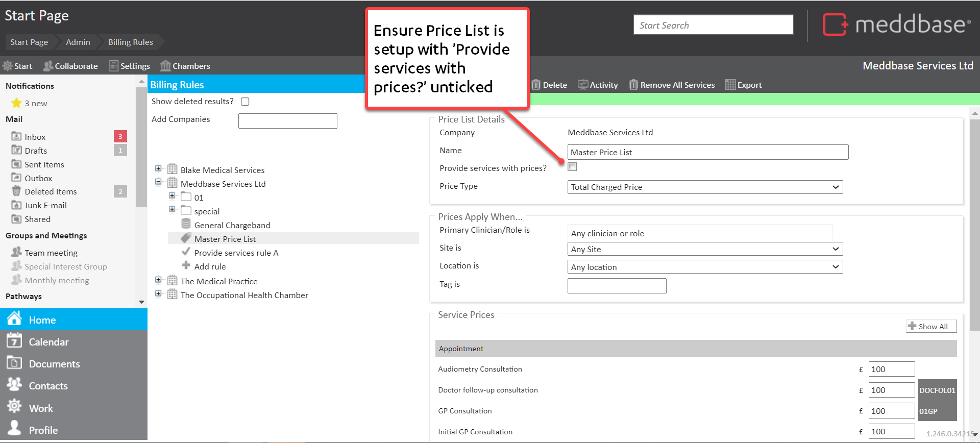Click the Add rule link
The width and height of the screenshot is (980, 443).
pyautogui.click(x=210, y=266)
